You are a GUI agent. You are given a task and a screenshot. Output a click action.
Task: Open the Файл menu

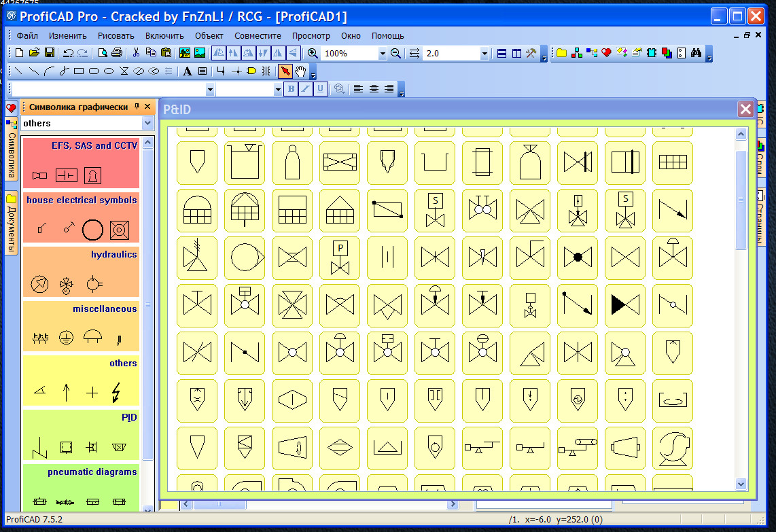click(27, 35)
